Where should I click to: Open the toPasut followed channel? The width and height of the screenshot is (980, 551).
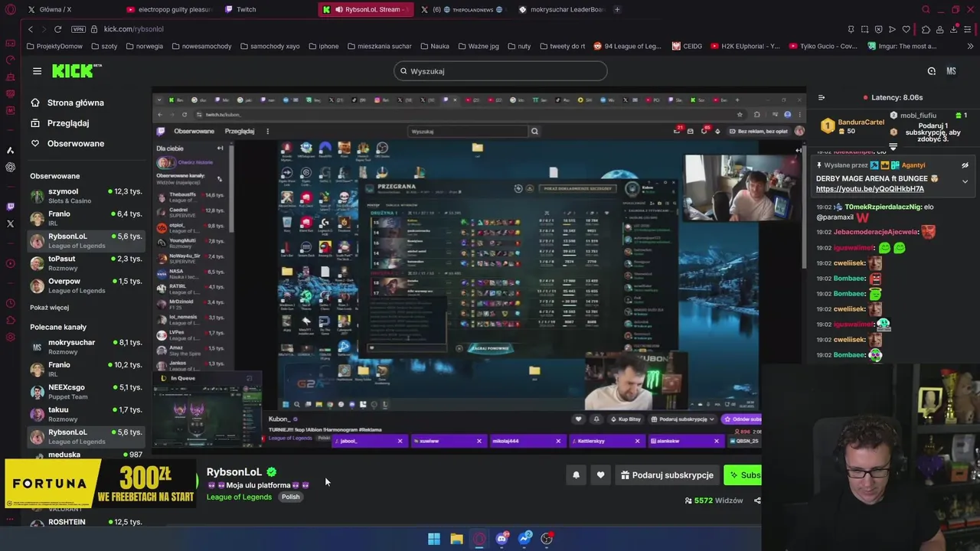pos(86,263)
